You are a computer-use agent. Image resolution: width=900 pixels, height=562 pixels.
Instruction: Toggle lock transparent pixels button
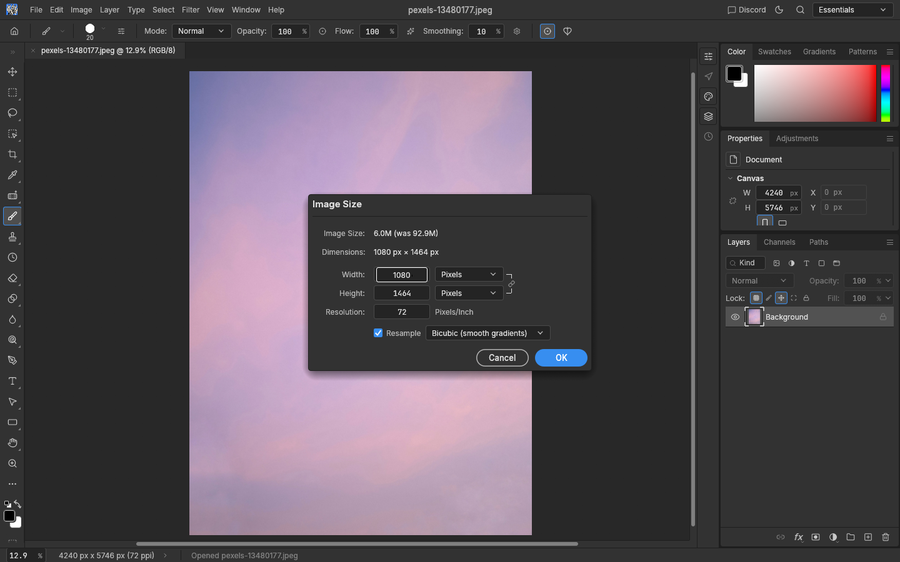pyautogui.click(x=756, y=298)
